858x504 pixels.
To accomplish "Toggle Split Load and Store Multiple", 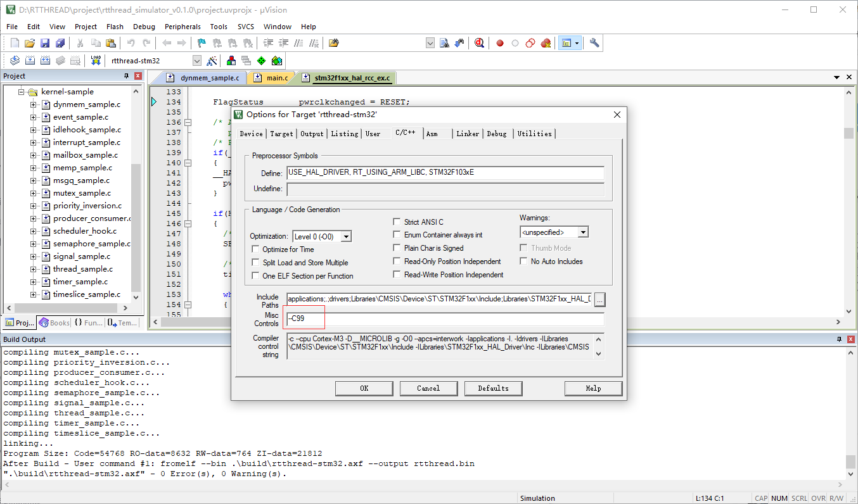I will point(256,263).
